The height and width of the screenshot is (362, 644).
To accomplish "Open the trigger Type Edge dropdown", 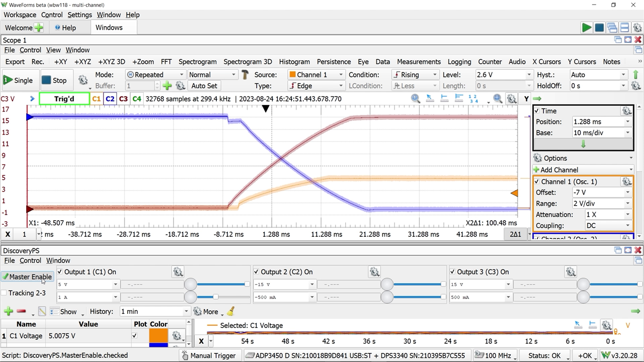I will click(316, 86).
